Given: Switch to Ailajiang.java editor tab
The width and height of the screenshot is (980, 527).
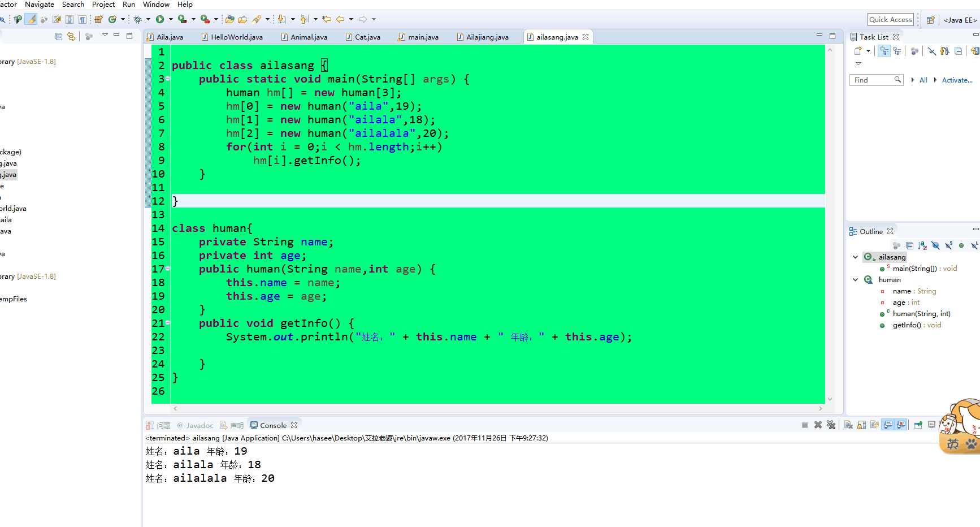Looking at the screenshot, I should click(x=482, y=37).
